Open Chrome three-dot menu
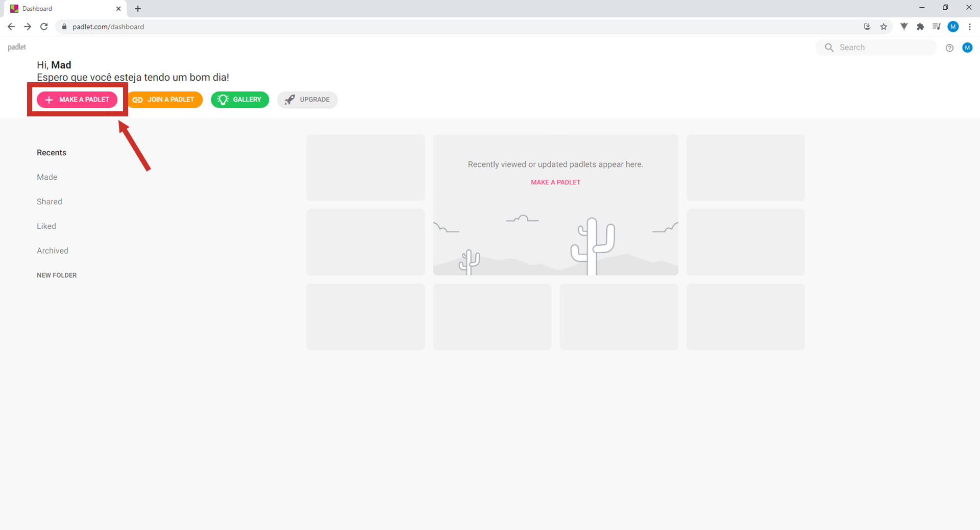Screen dimensions: 980x530 click(970, 27)
